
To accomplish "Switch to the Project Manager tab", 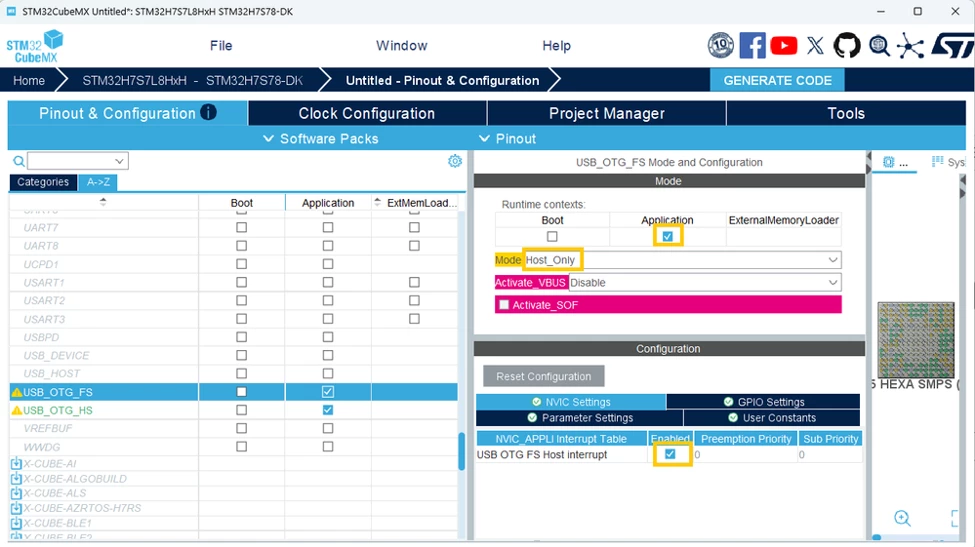I will click(x=607, y=113).
